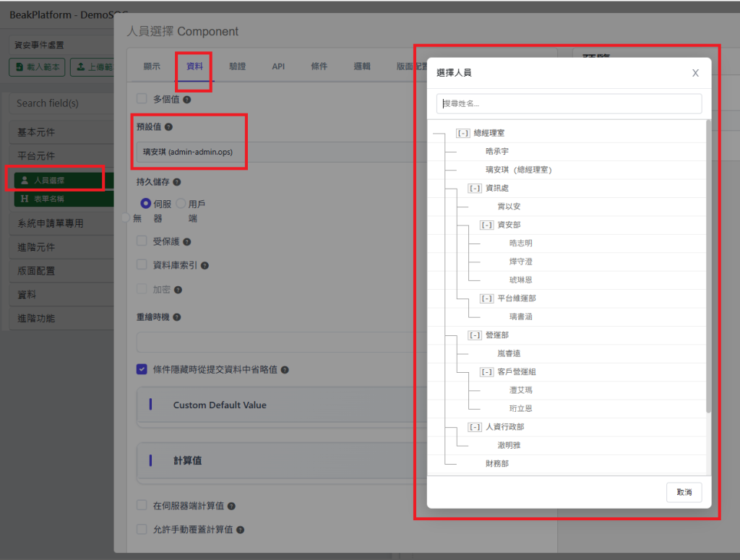Focus the 搜尋姓名 search box

click(569, 104)
